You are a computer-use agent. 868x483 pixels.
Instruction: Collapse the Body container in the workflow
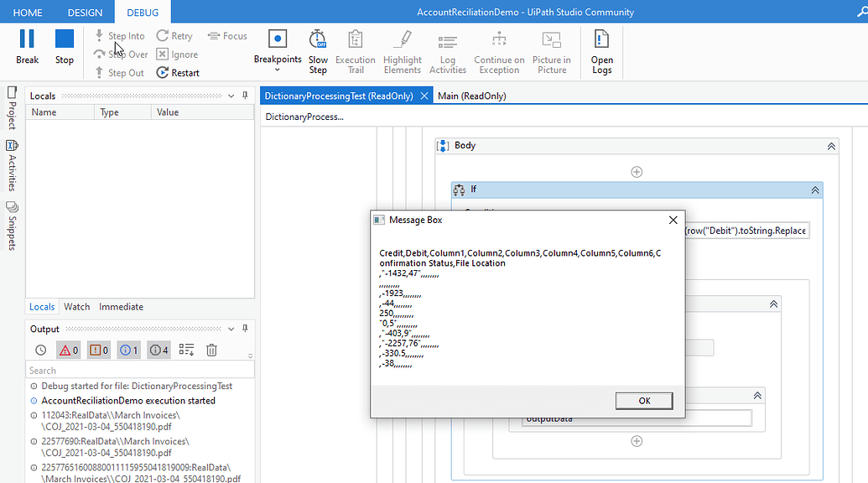[x=830, y=145]
